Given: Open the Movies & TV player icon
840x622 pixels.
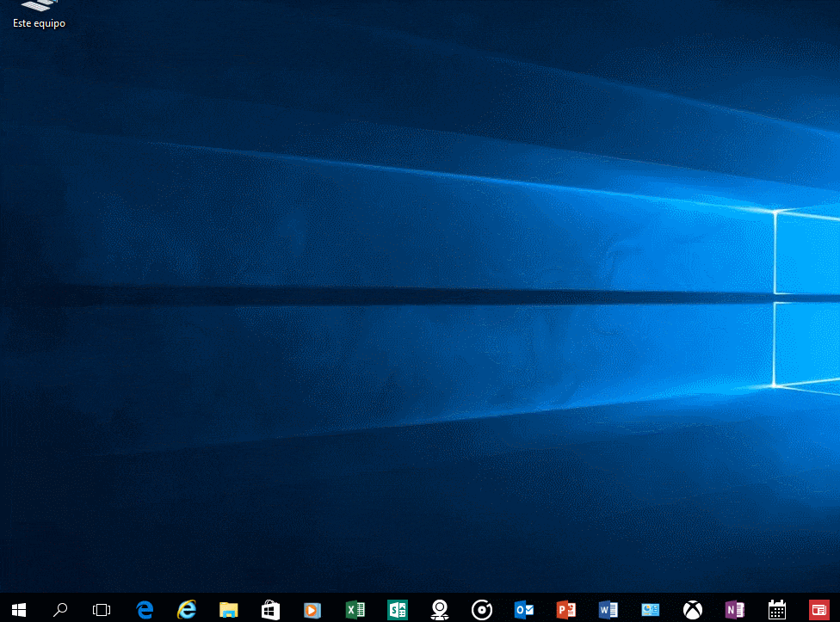Looking at the screenshot, I should (x=312, y=610).
